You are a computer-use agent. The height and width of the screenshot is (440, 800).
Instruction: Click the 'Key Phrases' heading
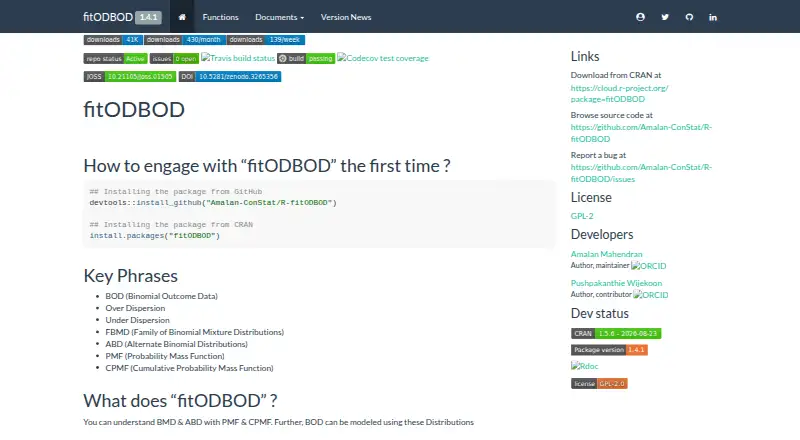click(x=131, y=276)
